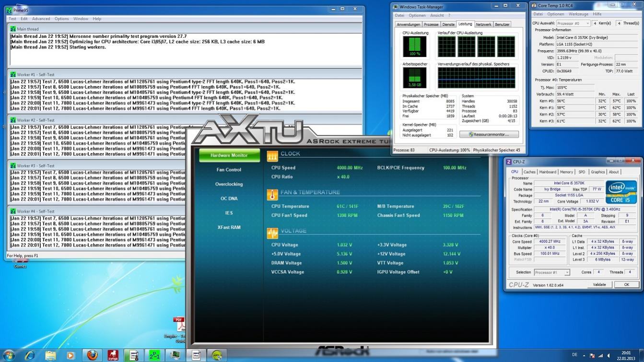644x362 pixels.
Task: Switch to Prozesse tab in Task Manager
Action: (x=431, y=24)
